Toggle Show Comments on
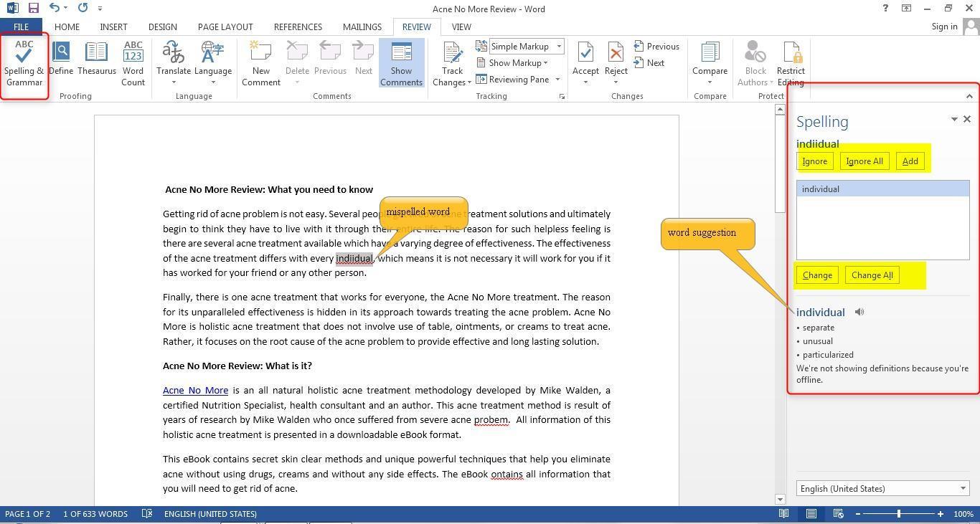This screenshot has height=524, width=980. click(401, 63)
